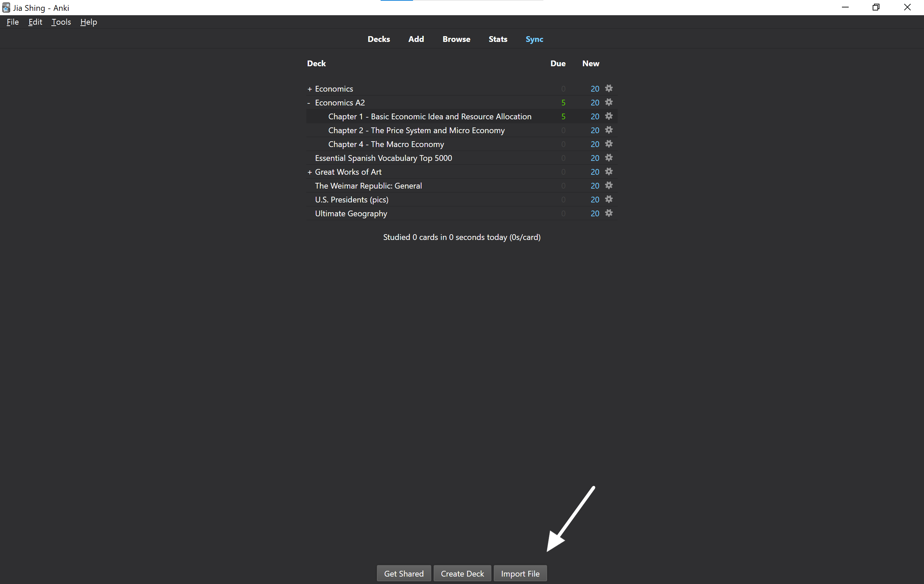Click the New column header

click(x=591, y=63)
